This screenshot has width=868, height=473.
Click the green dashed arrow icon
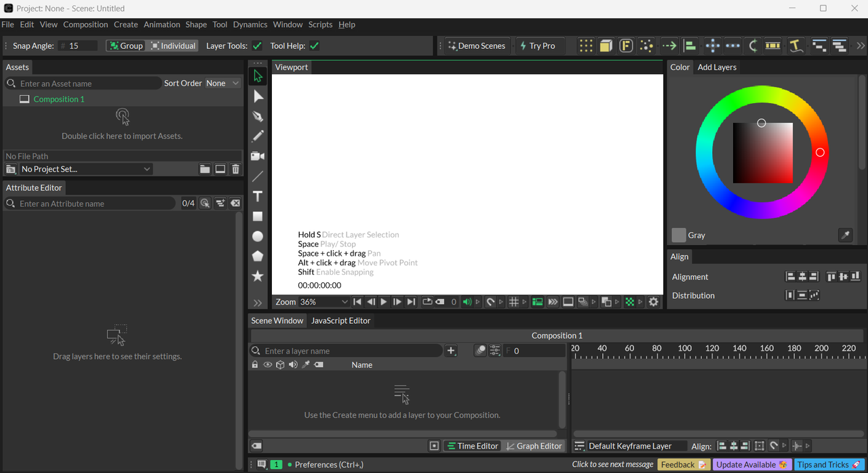[x=669, y=45]
